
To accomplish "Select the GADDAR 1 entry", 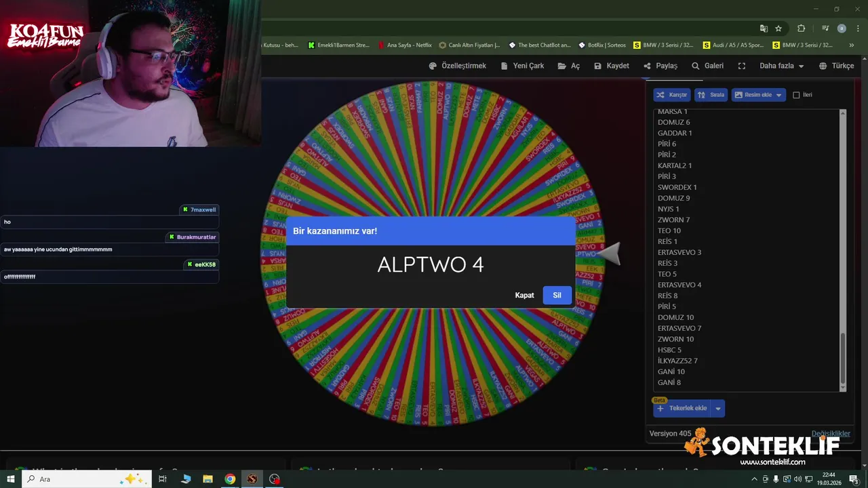I will (675, 133).
